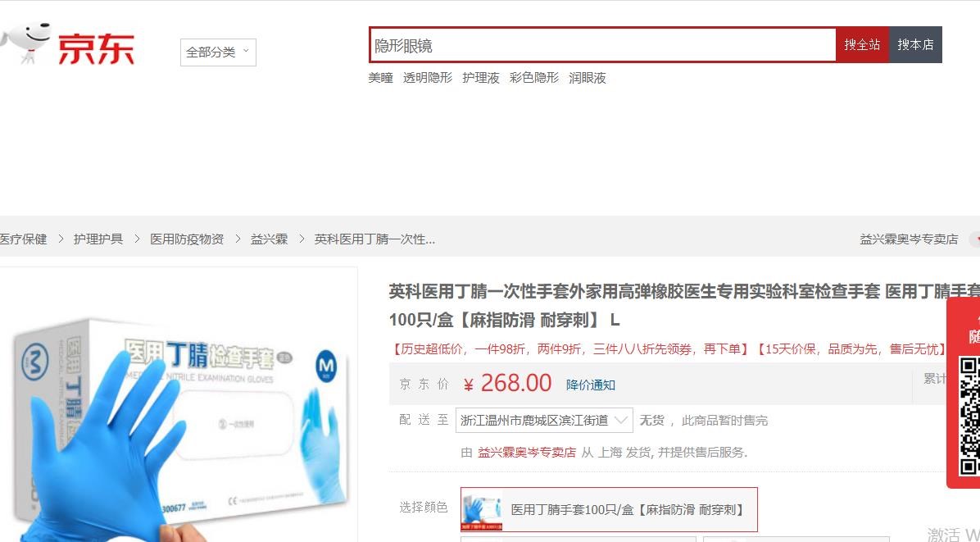Go to 医疗保健 breadcrumb category

pos(23,239)
